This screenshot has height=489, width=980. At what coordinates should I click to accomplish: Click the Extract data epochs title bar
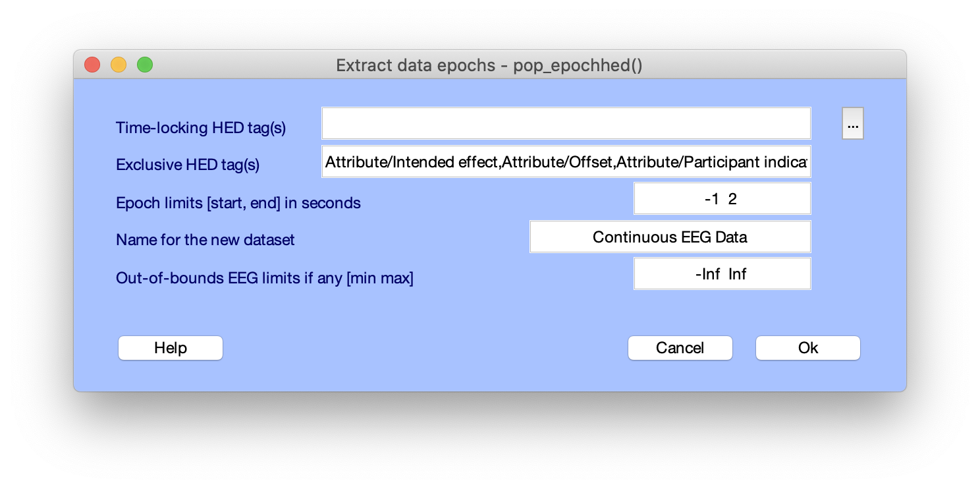coord(489,65)
